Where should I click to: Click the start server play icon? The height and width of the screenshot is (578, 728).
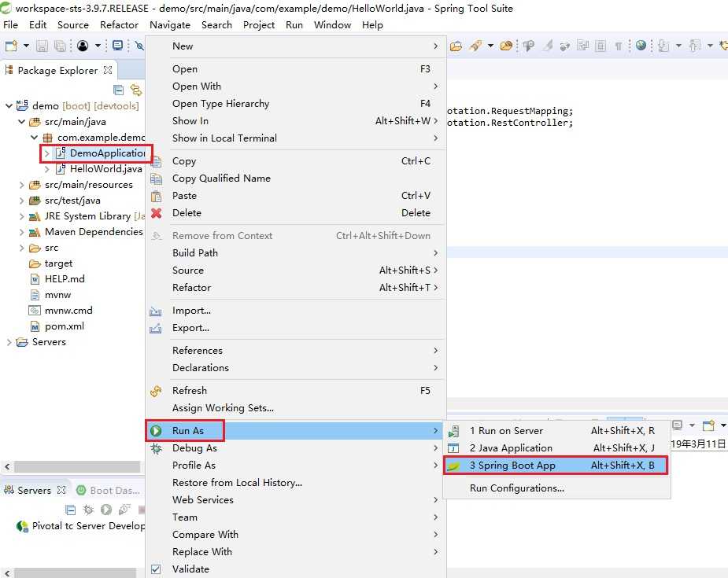(x=106, y=510)
